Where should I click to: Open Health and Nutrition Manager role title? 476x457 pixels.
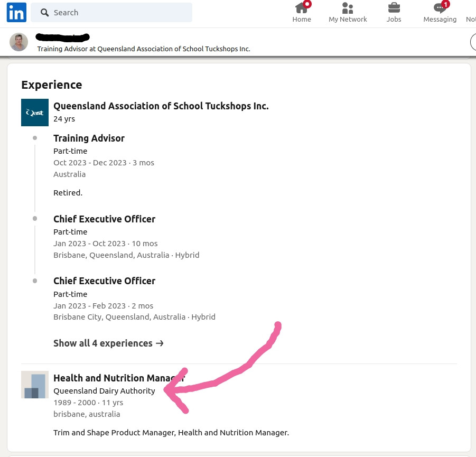(119, 378)
